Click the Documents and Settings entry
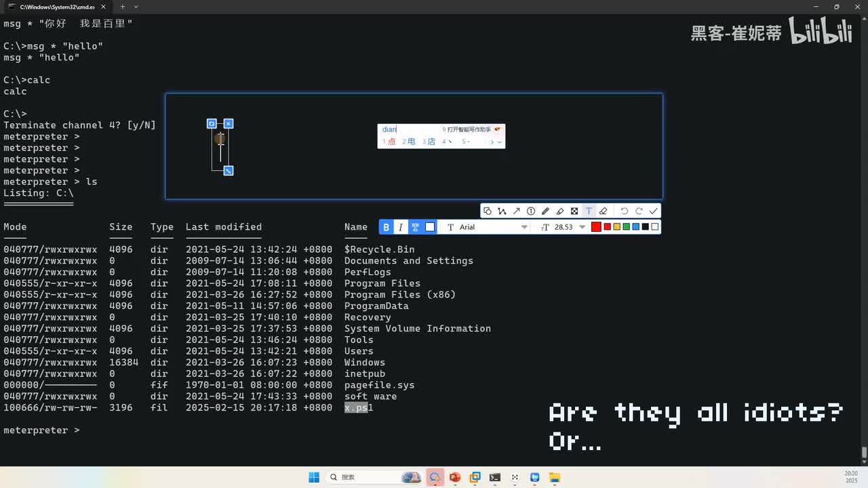This screenshot has height=488, width=868. click(x=409, y=261)
